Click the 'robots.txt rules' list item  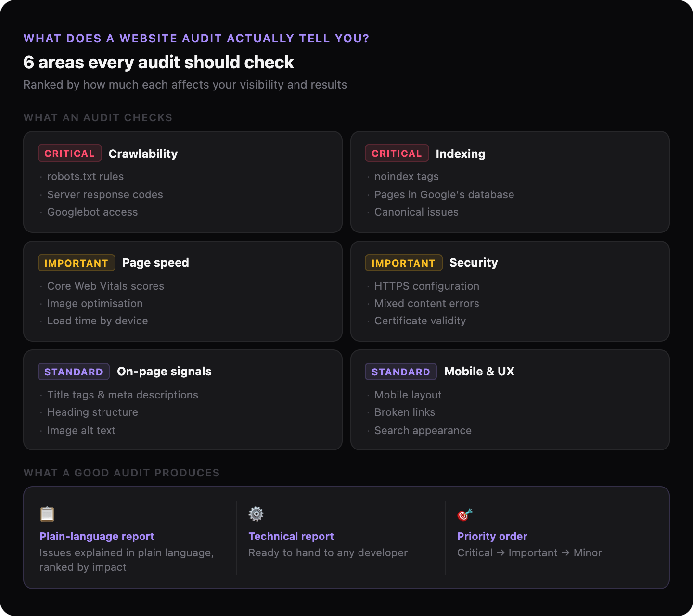(85, 177)
